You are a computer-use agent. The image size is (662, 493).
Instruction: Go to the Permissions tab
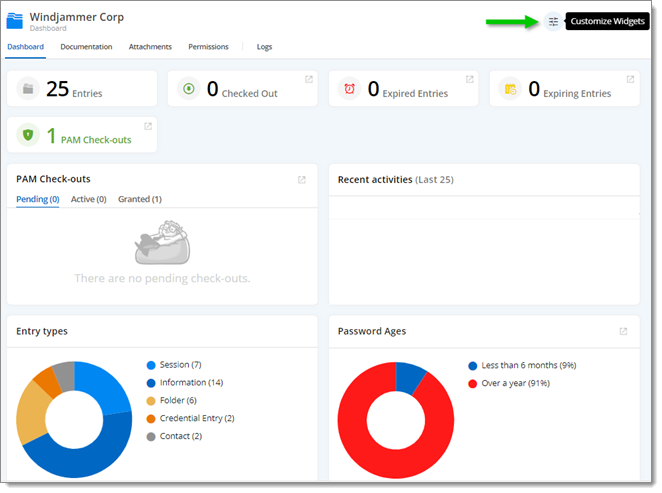coord(208,47)
